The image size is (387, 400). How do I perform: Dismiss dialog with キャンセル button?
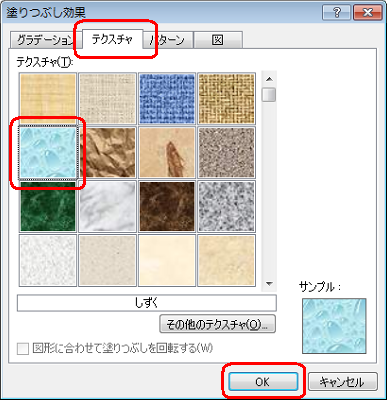342,381
